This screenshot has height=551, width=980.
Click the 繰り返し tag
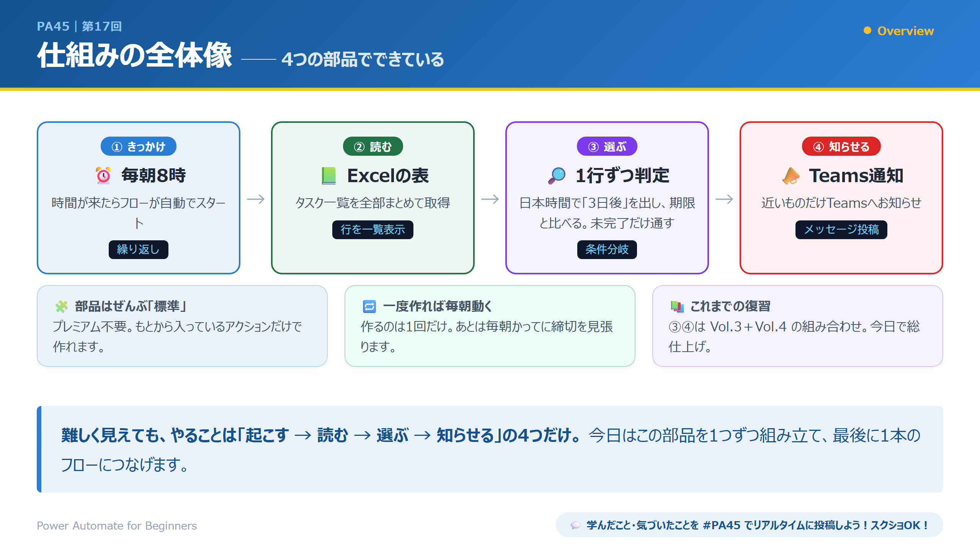click(139, 249)
